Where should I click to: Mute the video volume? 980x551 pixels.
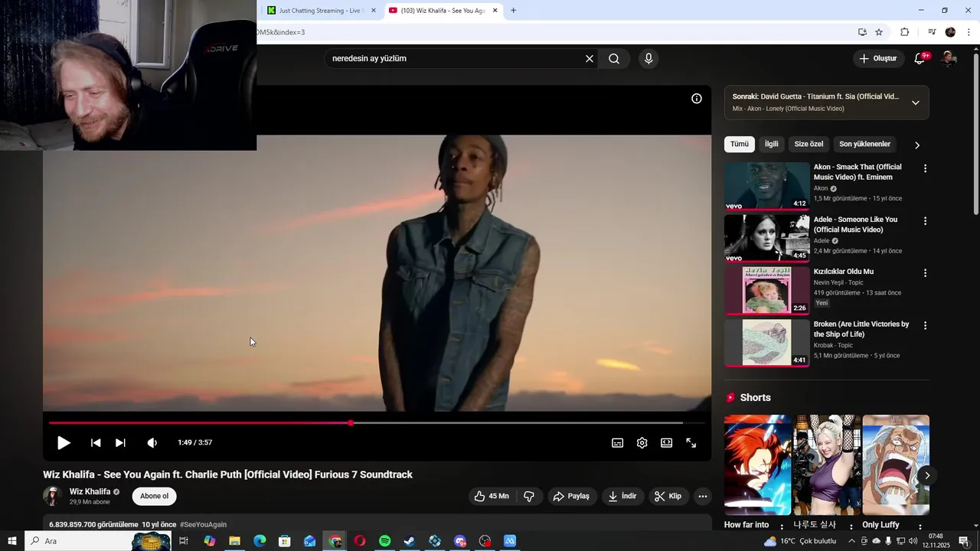(x=152, y=442)
